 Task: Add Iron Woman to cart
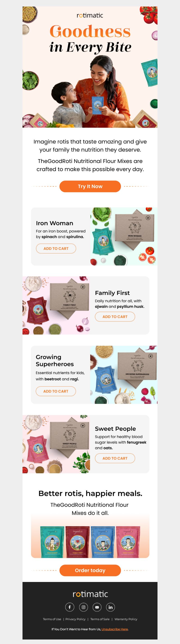[x=56, y=249]
